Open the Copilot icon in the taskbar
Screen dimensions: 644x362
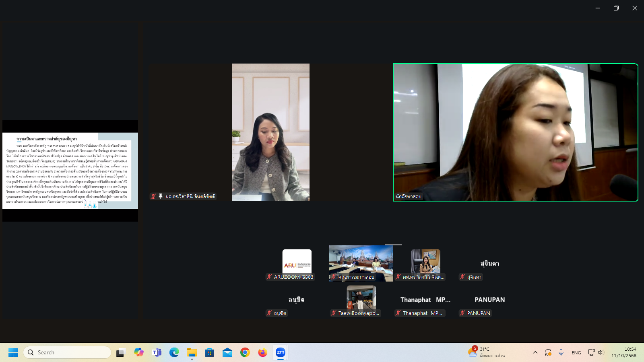(x=139, y=352)
